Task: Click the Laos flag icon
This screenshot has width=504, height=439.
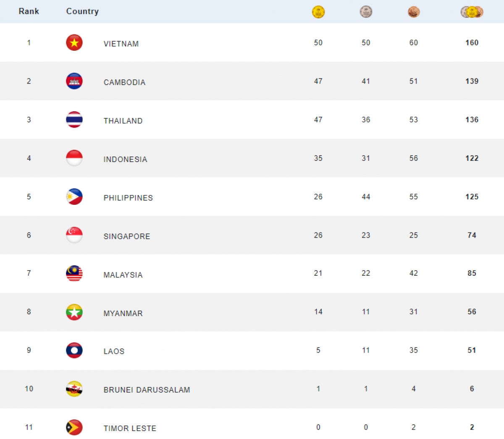Action: tap(74, 350)
